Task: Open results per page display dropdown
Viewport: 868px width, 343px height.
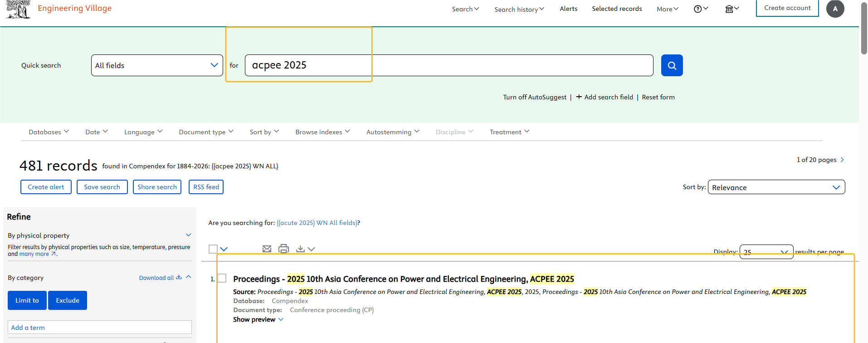Action: [766, 252]
